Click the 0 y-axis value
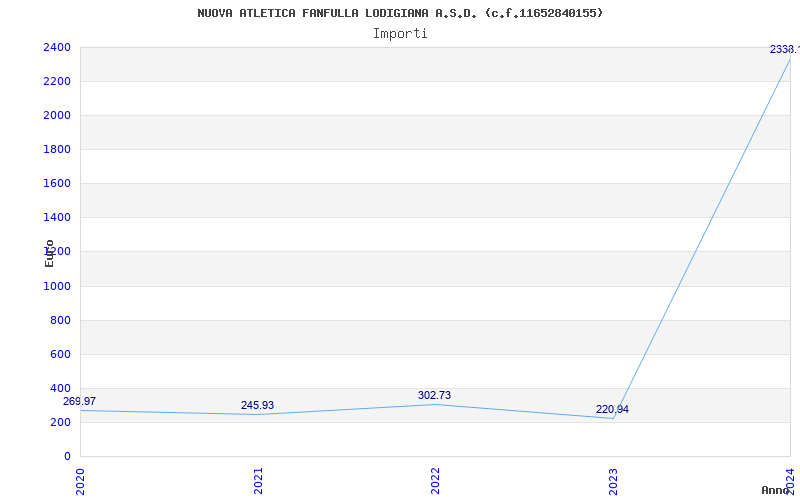 [67, 457]
